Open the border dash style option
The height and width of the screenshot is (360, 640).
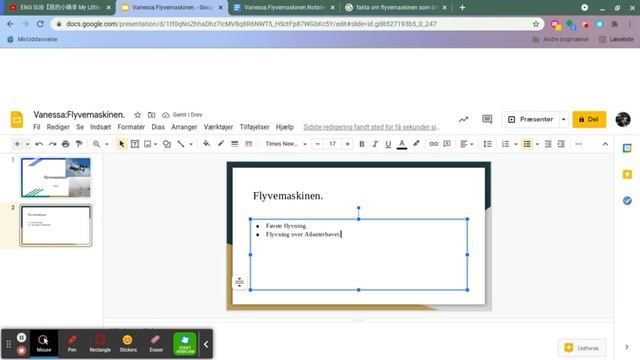pos(248,144)
